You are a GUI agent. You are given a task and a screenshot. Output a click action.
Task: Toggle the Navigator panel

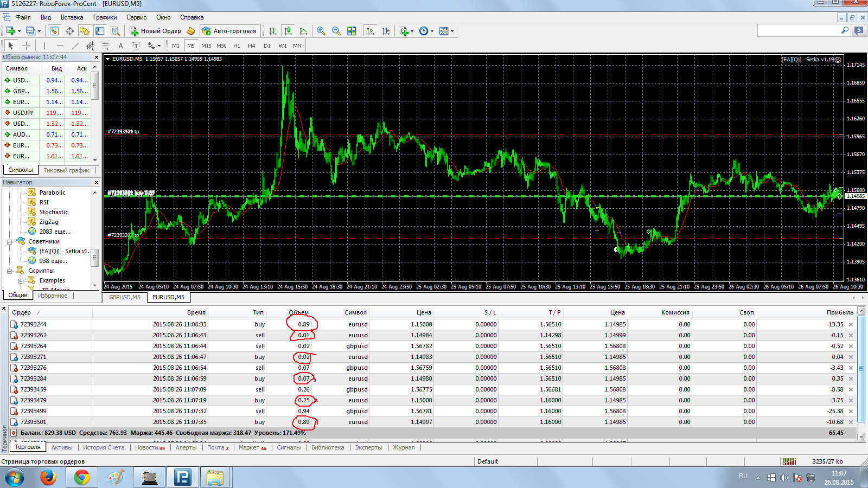[x=85, y=31]
